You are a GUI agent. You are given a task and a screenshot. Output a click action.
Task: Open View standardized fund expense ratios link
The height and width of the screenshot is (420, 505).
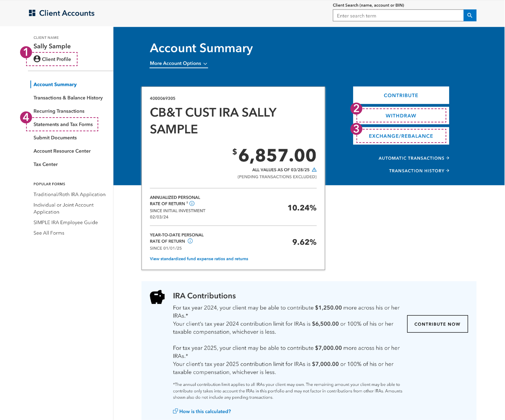pyautogui.click(x=199, y=259)
